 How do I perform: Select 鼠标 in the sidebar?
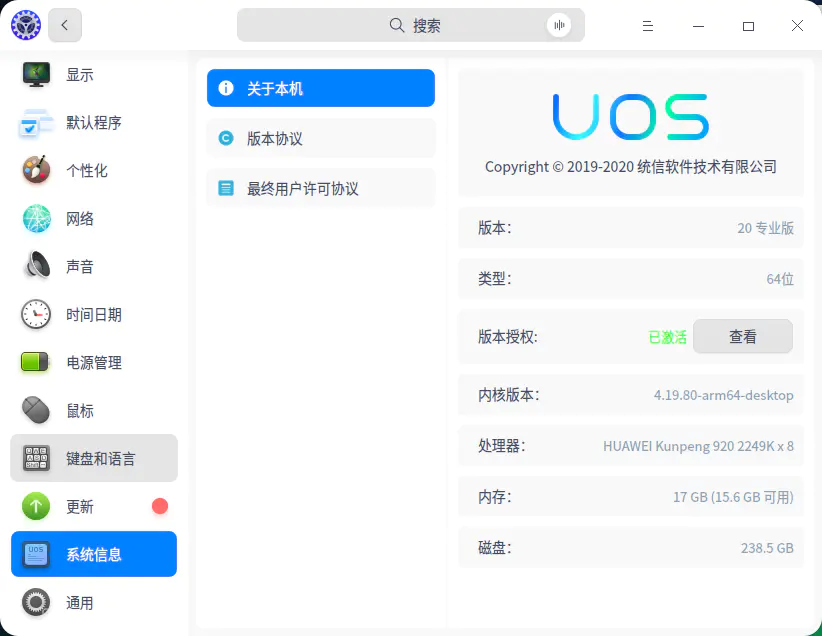94,411
